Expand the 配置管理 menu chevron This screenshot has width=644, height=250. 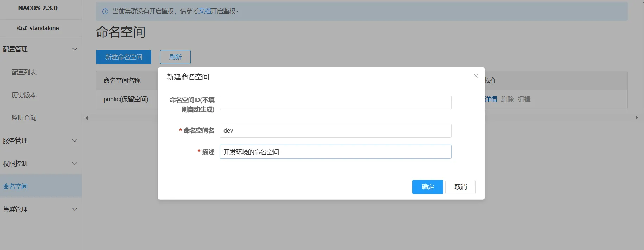75,49
